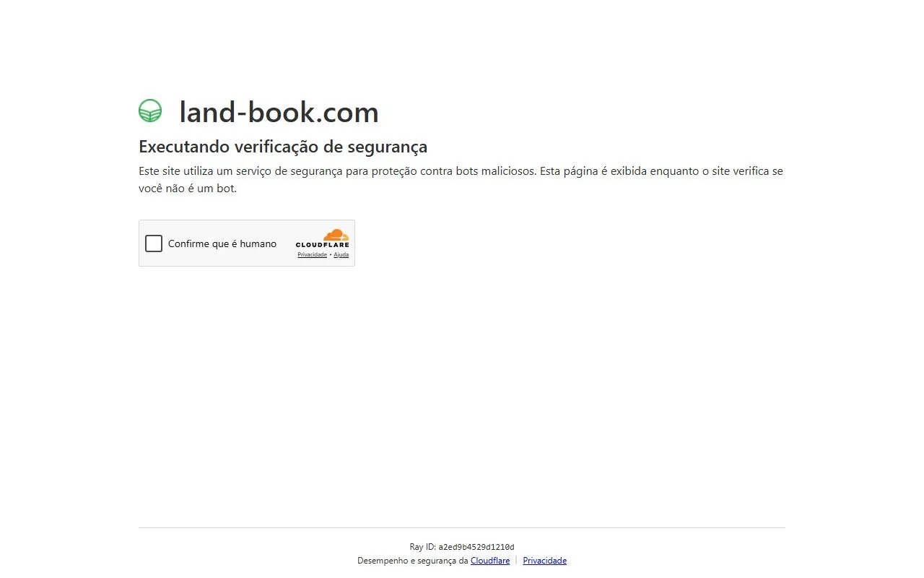This screenshot has height=578, width=924.
Task: Click the 'Desempenho e segurança da' footer text
Action: click(413, 561)
